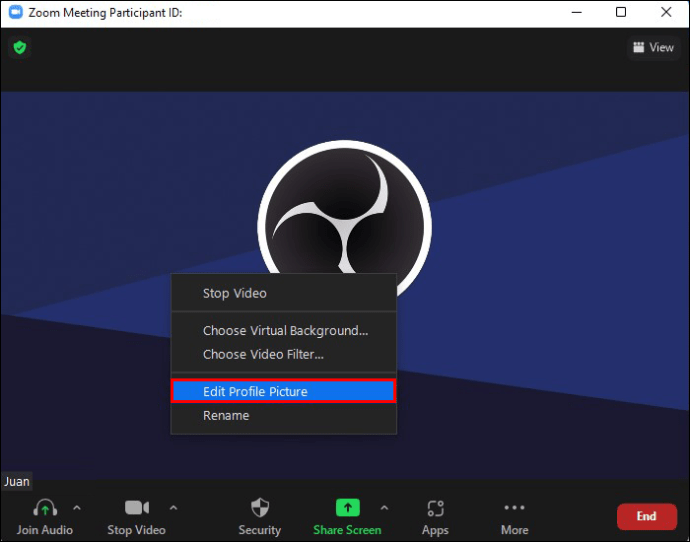Minimize the Zoom Meeting window

(577, 12)
